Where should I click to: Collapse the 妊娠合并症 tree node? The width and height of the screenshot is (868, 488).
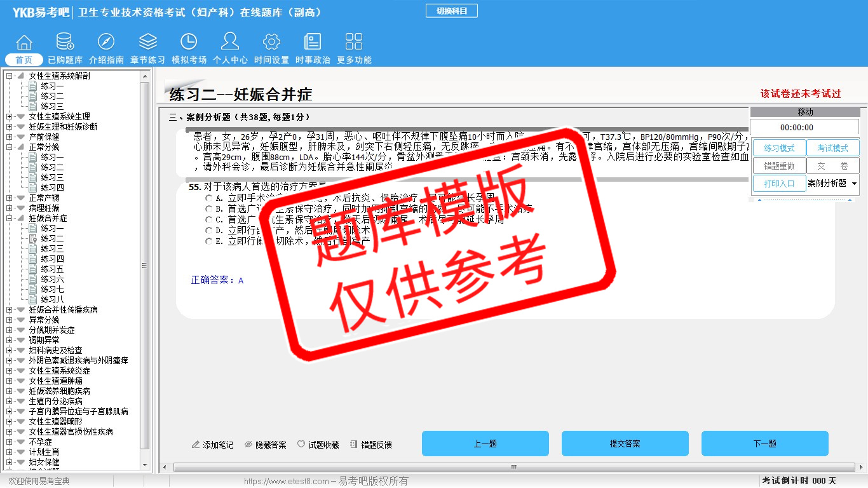click(x=10, y=219)
